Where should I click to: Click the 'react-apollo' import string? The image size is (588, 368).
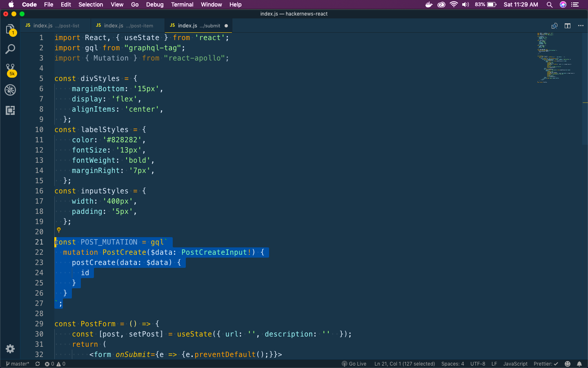pos(194,58)
